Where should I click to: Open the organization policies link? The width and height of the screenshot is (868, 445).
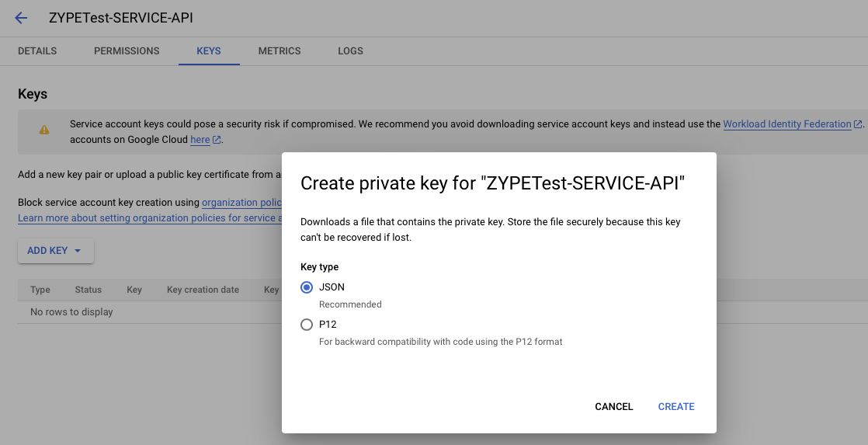coord(242,203)
